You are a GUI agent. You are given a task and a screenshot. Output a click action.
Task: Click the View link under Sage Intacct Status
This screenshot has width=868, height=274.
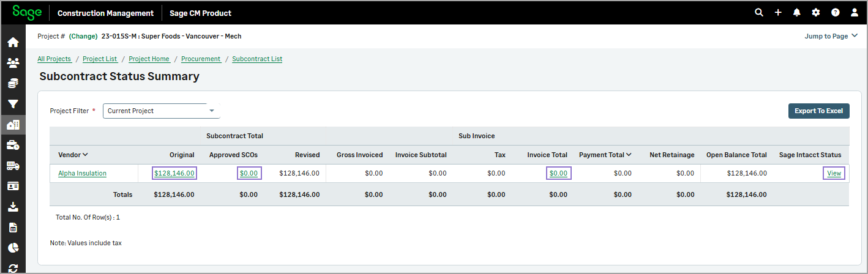click(834, 173)
